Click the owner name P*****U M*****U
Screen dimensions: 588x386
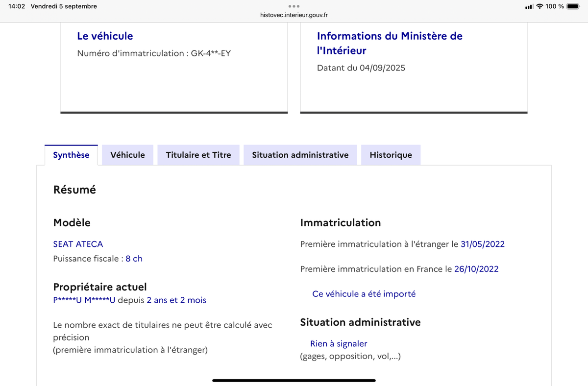(x=84, y=300)
